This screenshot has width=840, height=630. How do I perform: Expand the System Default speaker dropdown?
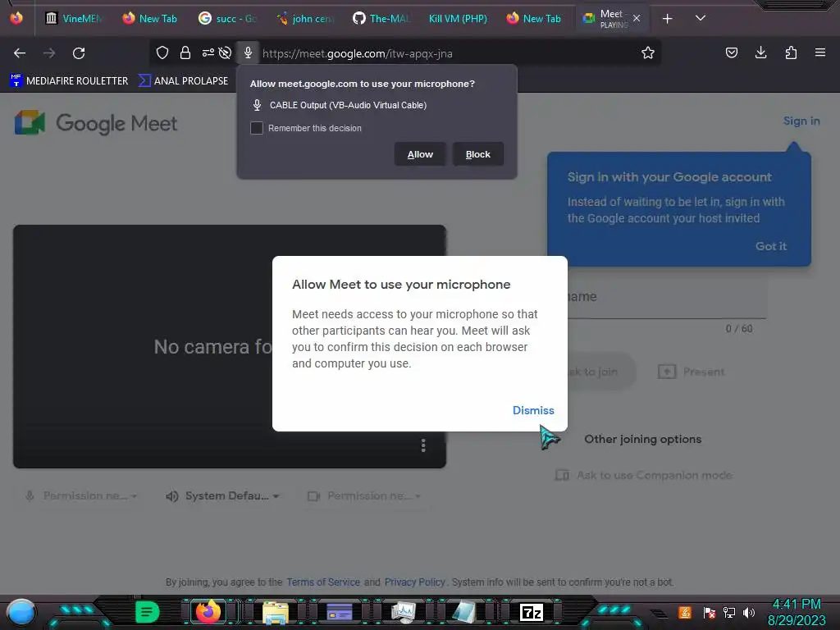pyautogui.click(x=222, y=496)
